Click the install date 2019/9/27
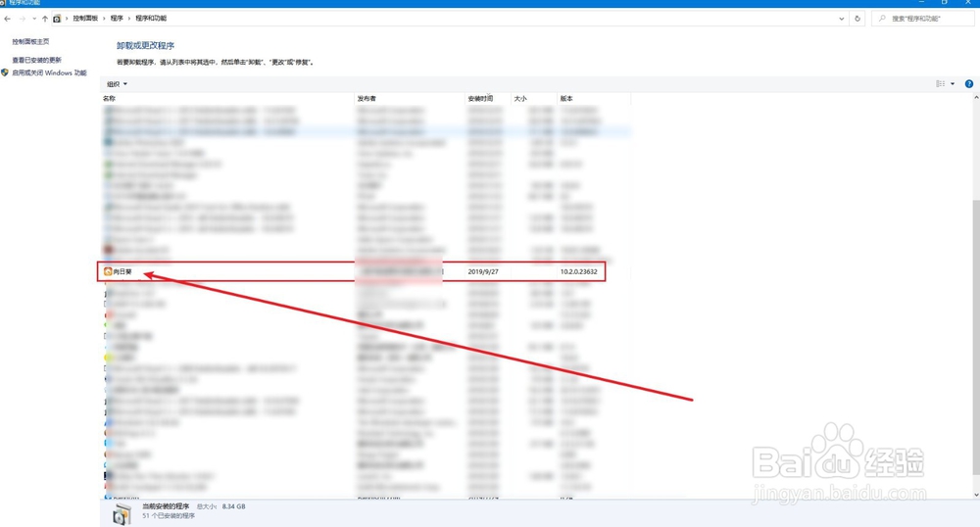Viewport: 980px width, 527px height. [483, 271]
